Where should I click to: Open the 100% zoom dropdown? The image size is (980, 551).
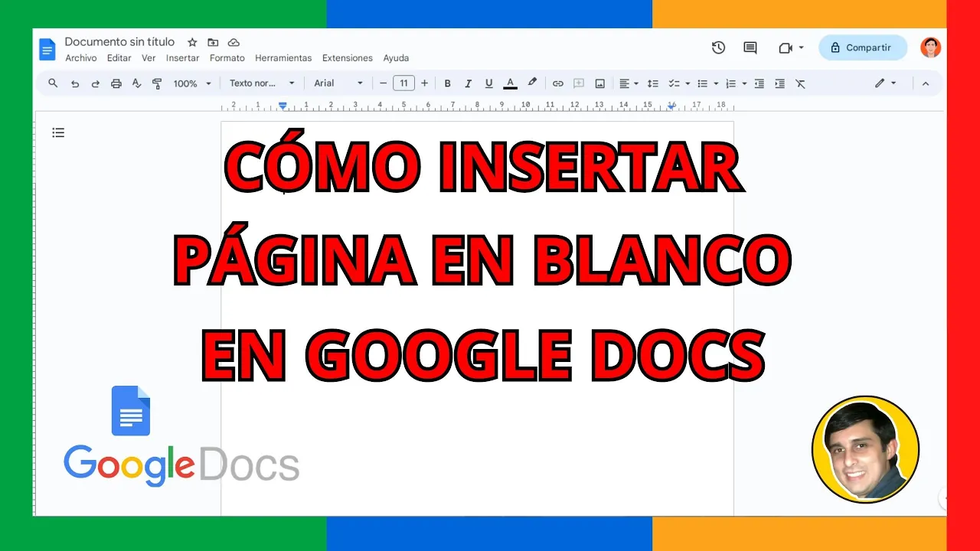192,83
